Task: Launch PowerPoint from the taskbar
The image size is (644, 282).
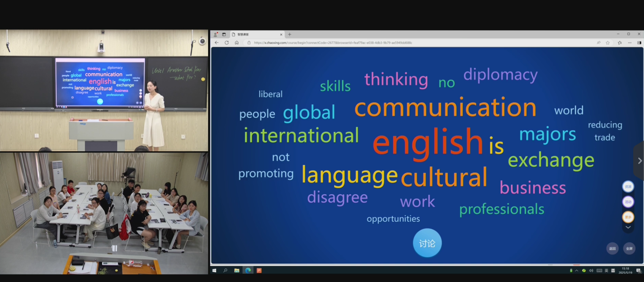Action: (x=259, y=271)
